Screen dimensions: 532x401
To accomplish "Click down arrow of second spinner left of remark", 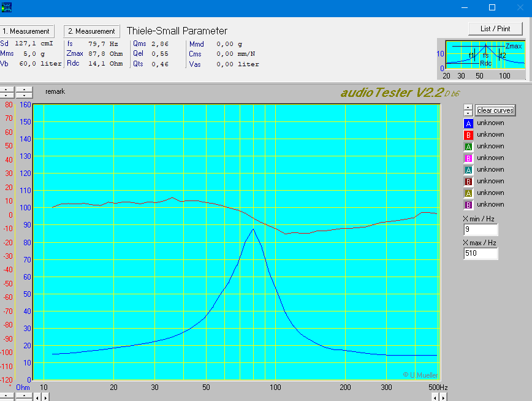I will [24, 96].
